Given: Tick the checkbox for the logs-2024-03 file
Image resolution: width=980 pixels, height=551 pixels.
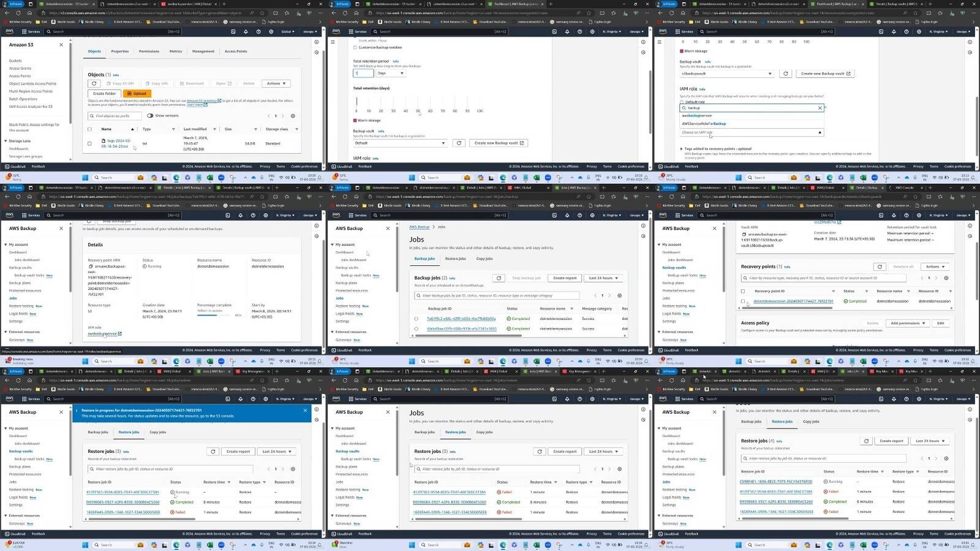Looking at the screenshot, I should click(x=89, y=143).
